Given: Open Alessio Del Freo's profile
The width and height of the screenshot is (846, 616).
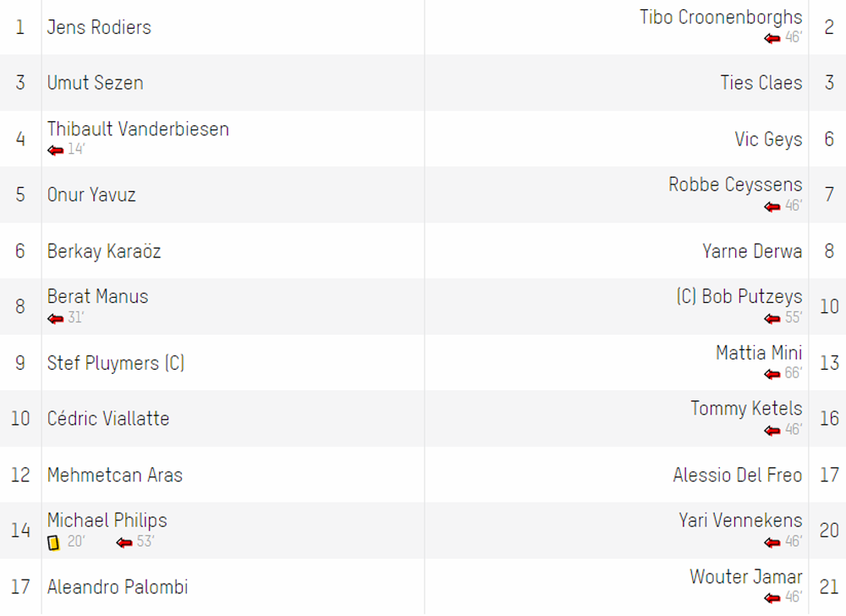Looking at the screenshot, I should point(738,475).
